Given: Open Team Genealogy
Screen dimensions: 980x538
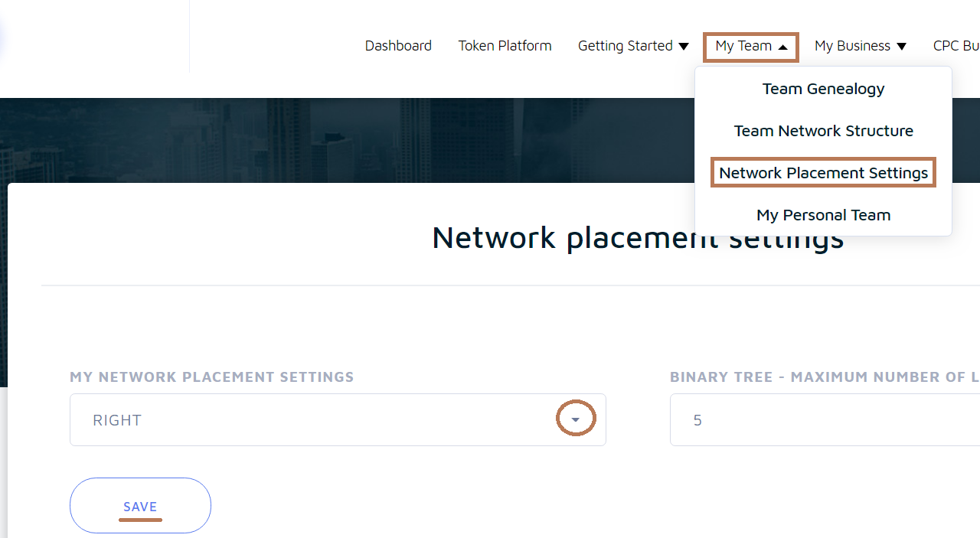Looking at the screenshot, I should [823, 89].
